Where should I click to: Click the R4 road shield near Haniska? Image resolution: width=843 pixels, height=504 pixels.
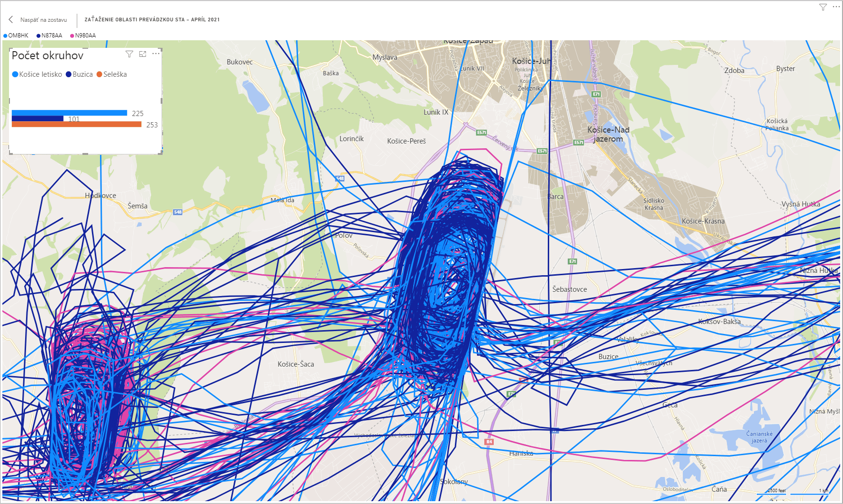tap(489, 441)
